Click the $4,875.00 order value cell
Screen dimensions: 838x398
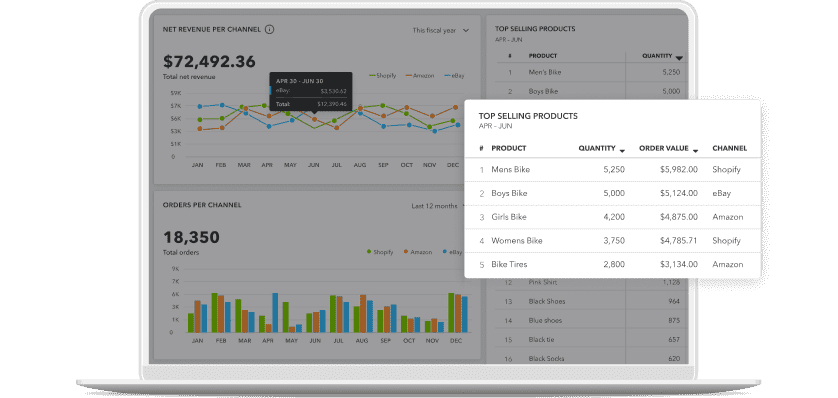tap(678, 217)
